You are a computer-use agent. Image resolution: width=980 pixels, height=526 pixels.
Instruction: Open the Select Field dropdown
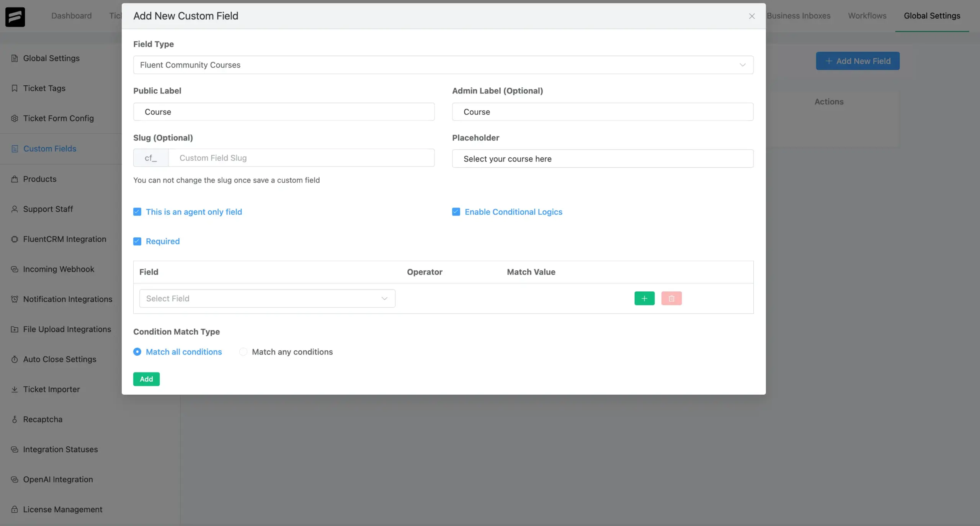(x=267, y=298)
